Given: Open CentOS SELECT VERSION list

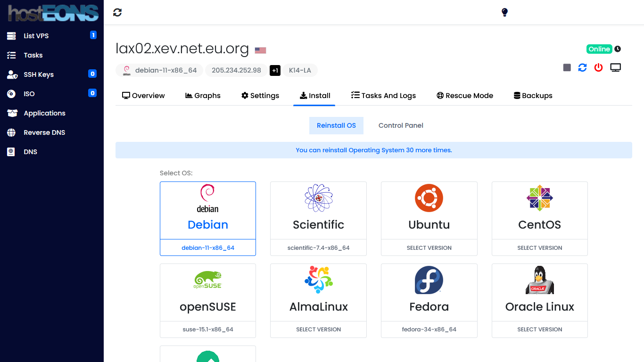Looking at the screenshot, I should (539, 248).
